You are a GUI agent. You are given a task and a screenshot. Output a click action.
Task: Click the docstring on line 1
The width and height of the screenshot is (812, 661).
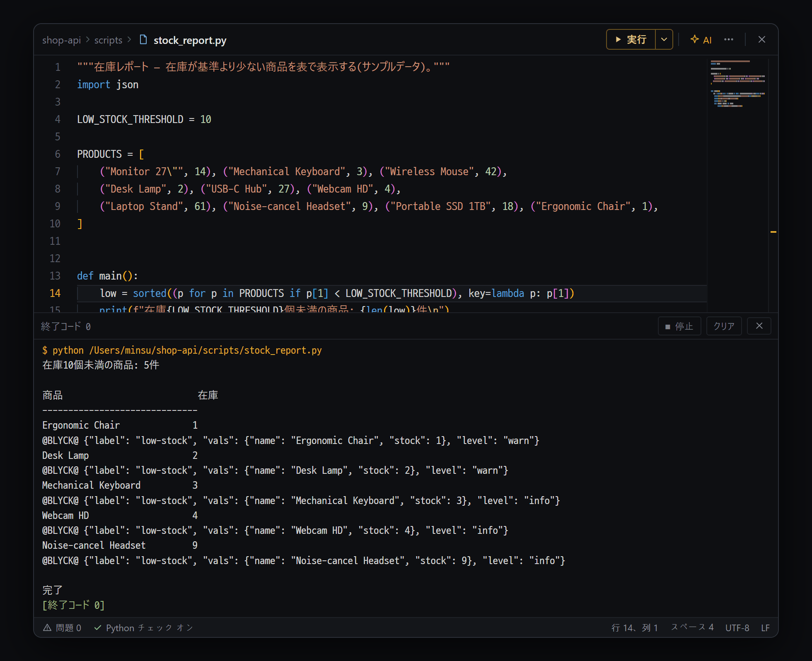point(263,67)
